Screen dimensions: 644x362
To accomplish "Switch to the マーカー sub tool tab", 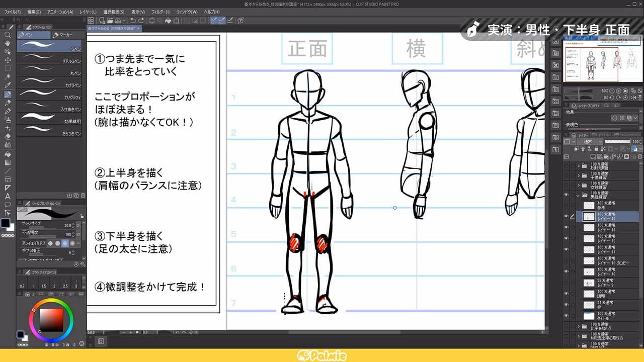I will click(65, 34).
